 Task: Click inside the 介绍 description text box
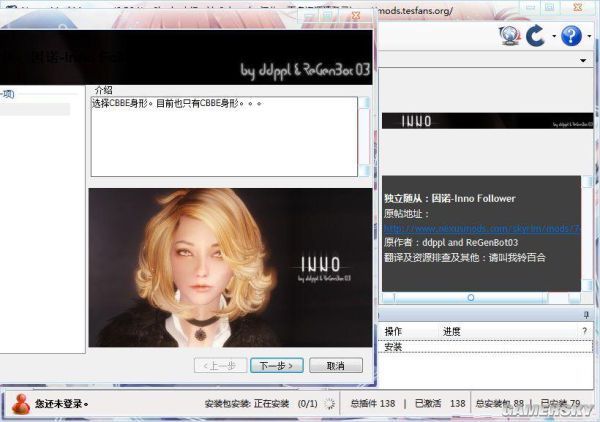pyautogui.click(x=224, y=137)
